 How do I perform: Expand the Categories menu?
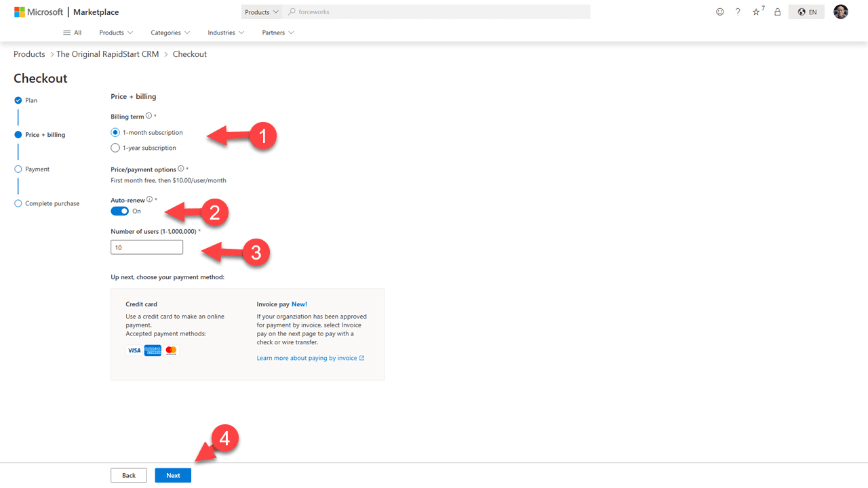(170, 33)
